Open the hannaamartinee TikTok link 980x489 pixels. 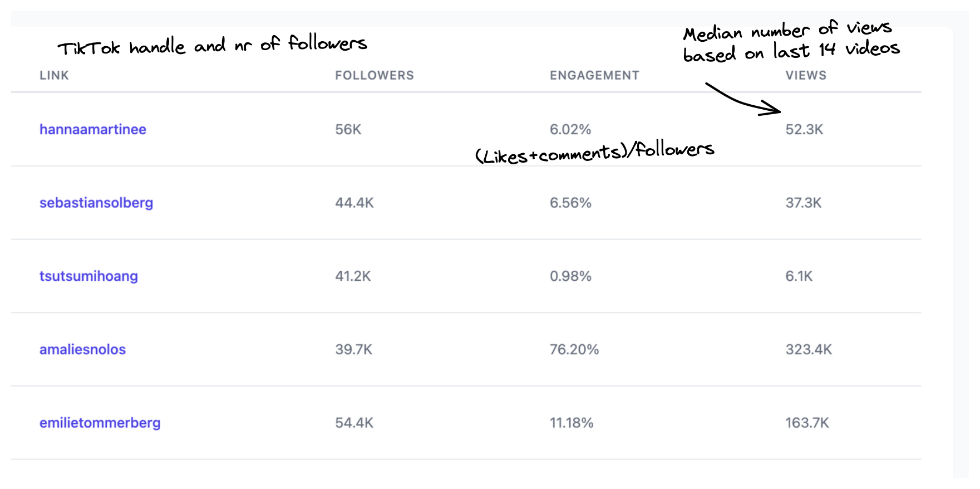(93, 129)
